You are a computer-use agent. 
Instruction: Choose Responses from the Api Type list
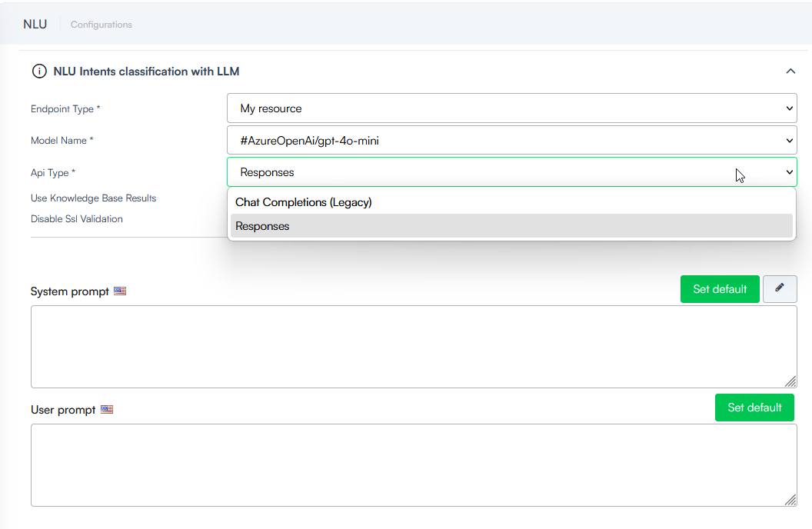(x=263, y=226)
